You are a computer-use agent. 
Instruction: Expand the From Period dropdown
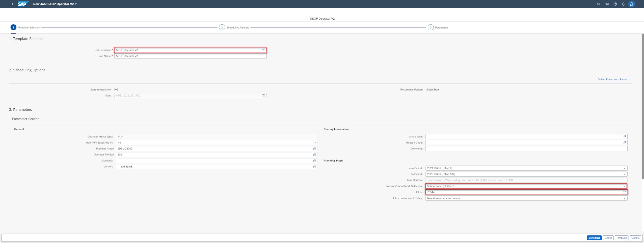pos(624,168)
